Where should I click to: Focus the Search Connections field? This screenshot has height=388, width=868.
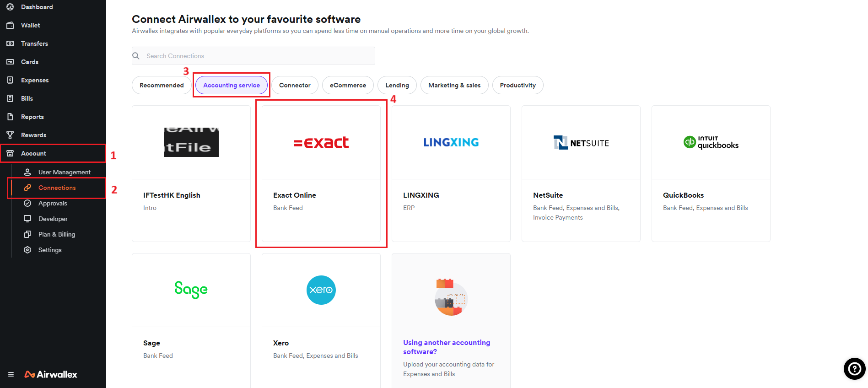(253, 56)
